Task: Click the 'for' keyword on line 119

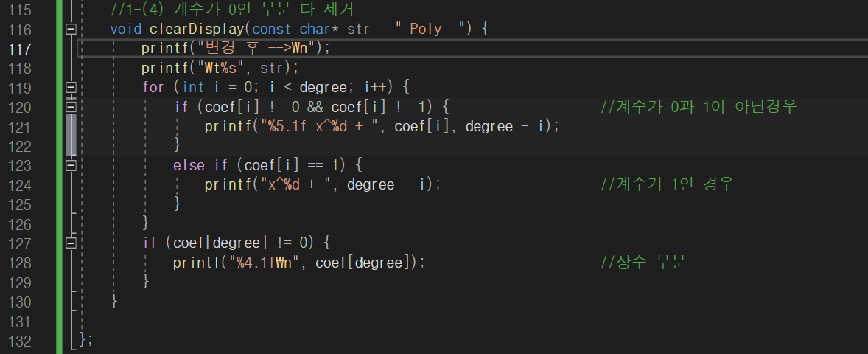Action: [x=153, y=88]
